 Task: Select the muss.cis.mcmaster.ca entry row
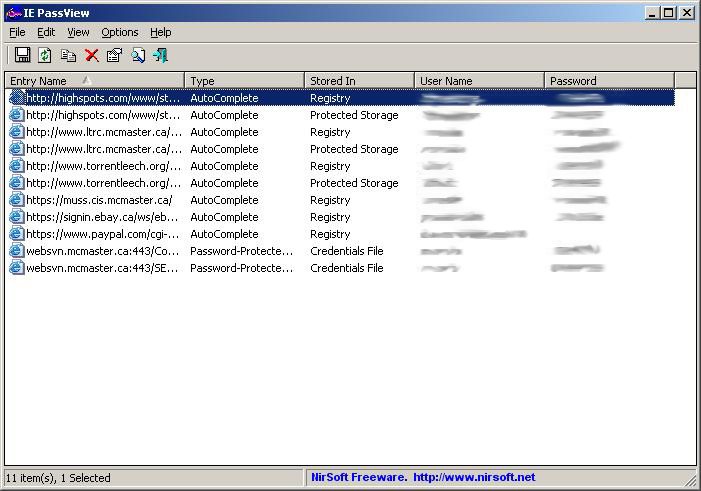(98, 200)
